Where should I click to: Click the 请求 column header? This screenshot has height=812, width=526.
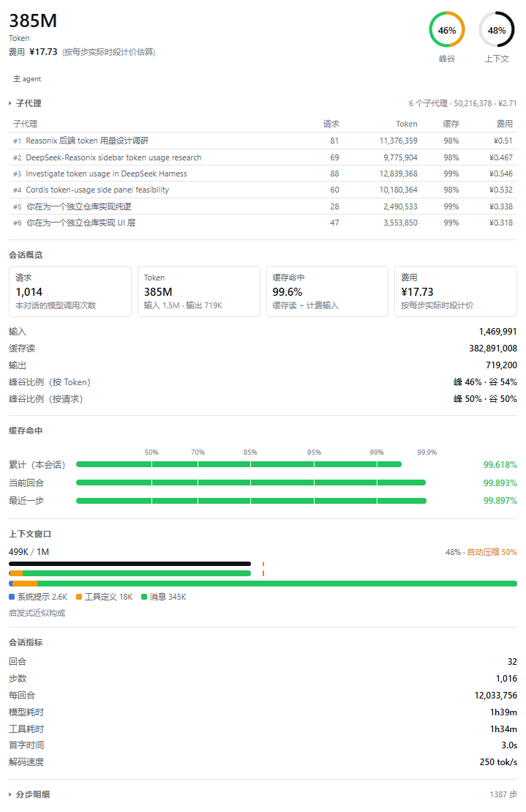click(x=331, y=124)
